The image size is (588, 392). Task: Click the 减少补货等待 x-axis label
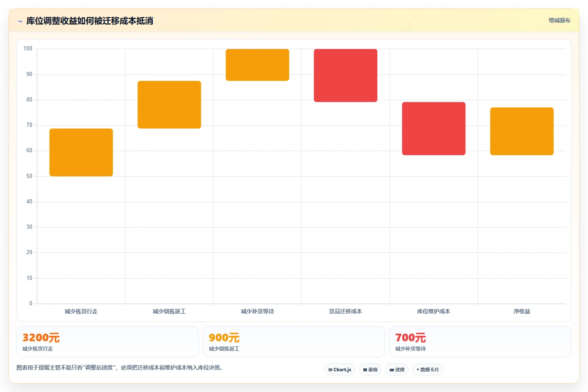(257, 311)
